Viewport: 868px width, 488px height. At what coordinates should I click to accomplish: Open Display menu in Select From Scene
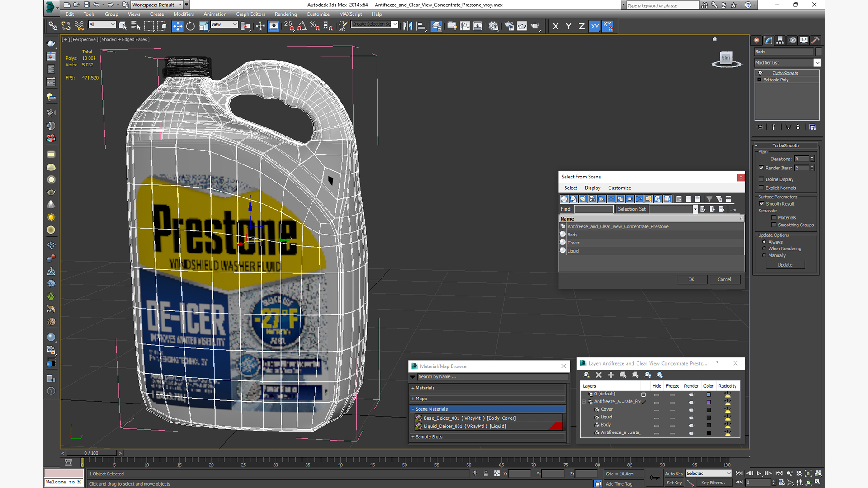click(x=592, y=188)
